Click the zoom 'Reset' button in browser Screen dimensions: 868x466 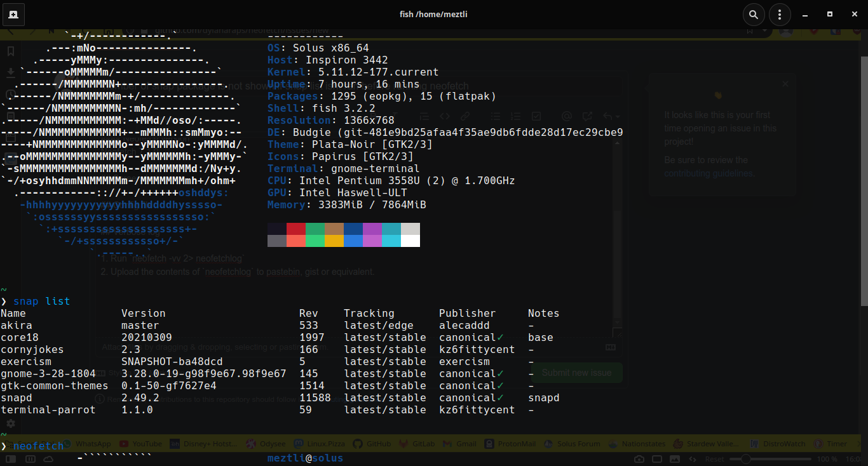point(714,459)
